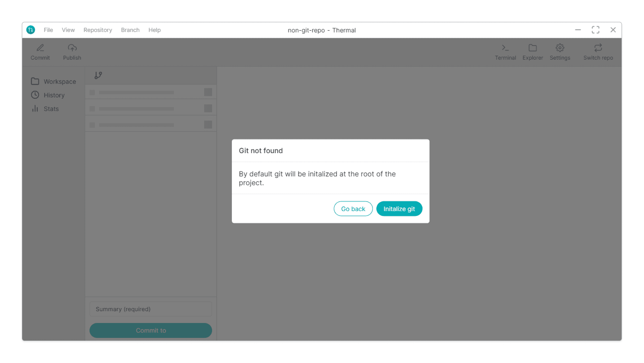
Task: Click the branch indicator icon
Action: tap(99, 75)
